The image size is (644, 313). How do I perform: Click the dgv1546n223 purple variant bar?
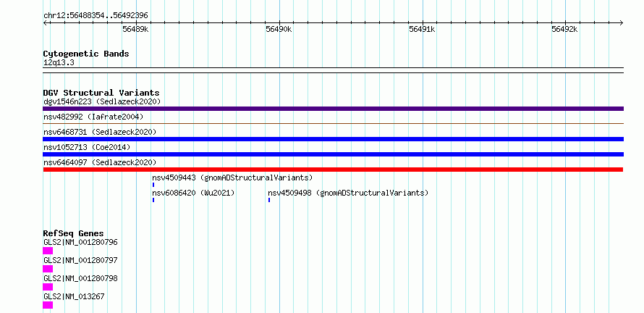point(333,109)
